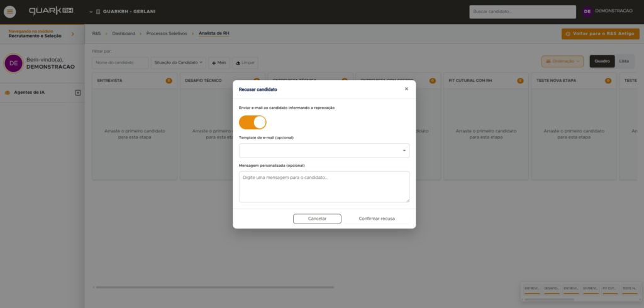The height and width of the screenshot is (308, 644).
Task: Click the Mais plus filter button
Action: pyautogui.click(x=219, y=62)
